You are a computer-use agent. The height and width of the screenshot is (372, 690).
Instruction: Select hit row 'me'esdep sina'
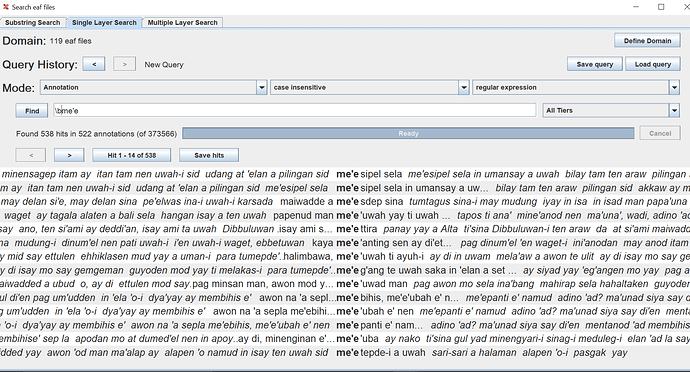345,202
